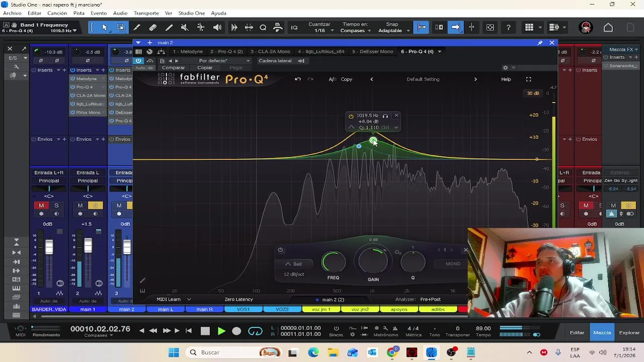This screenshot has width=644, height=362.
Task: Select the Range tool in toolbar
Action: tap(121, 28)
